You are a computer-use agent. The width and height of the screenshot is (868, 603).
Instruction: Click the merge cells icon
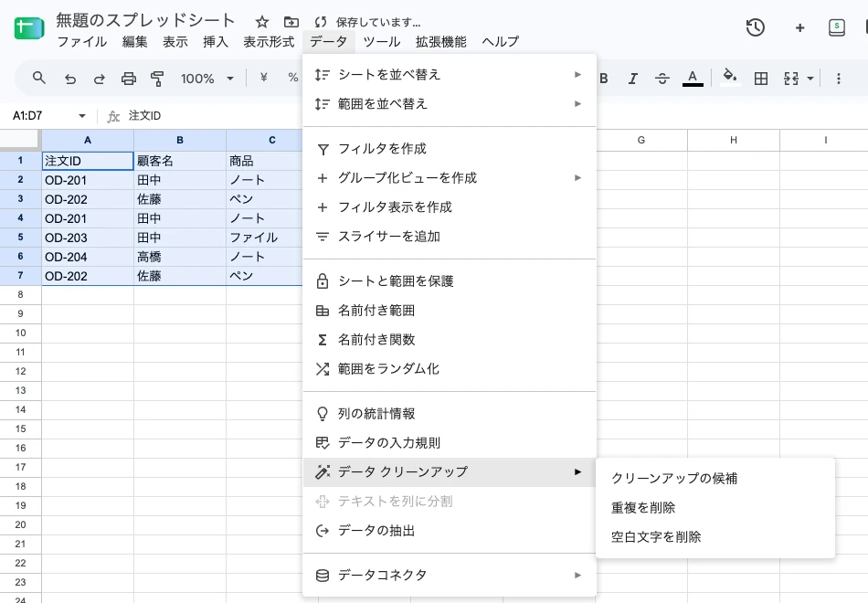[791, 79]
